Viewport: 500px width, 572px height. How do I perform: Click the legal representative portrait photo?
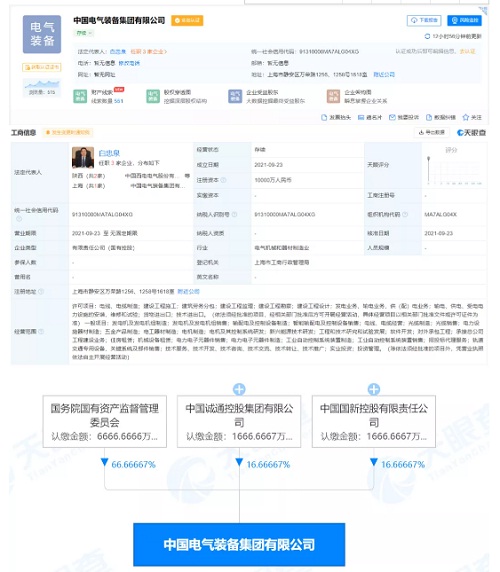83,158
